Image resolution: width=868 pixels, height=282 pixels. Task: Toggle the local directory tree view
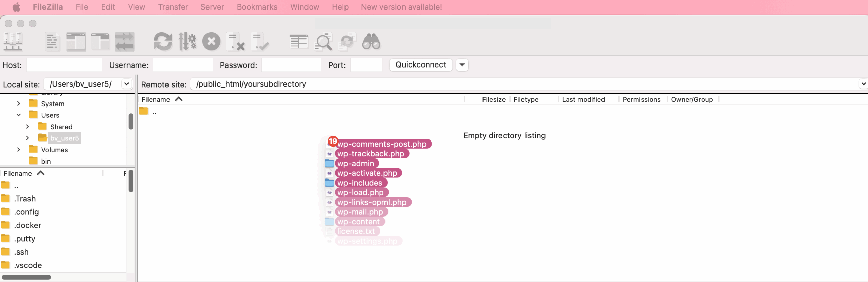coord(76,42)
